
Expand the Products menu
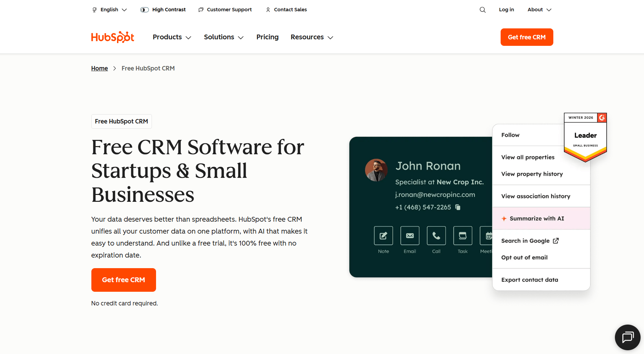[x=172, y=37]
